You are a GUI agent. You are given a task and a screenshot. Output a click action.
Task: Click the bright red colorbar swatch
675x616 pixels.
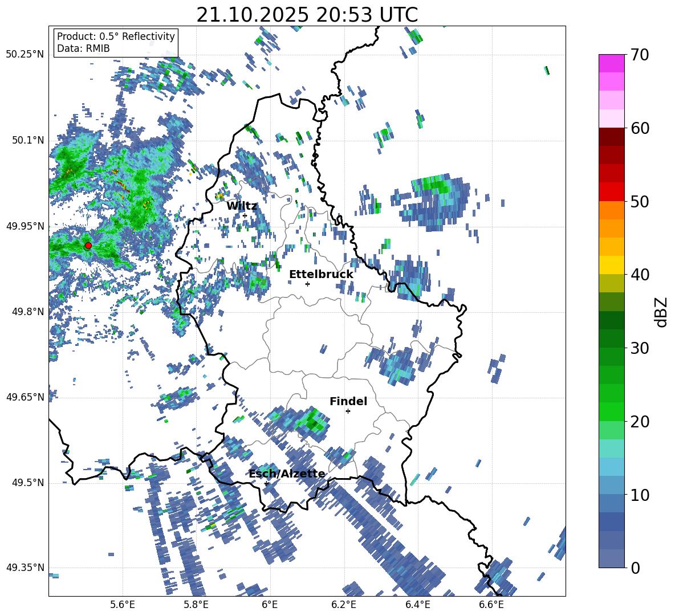(x=611, y=191)
